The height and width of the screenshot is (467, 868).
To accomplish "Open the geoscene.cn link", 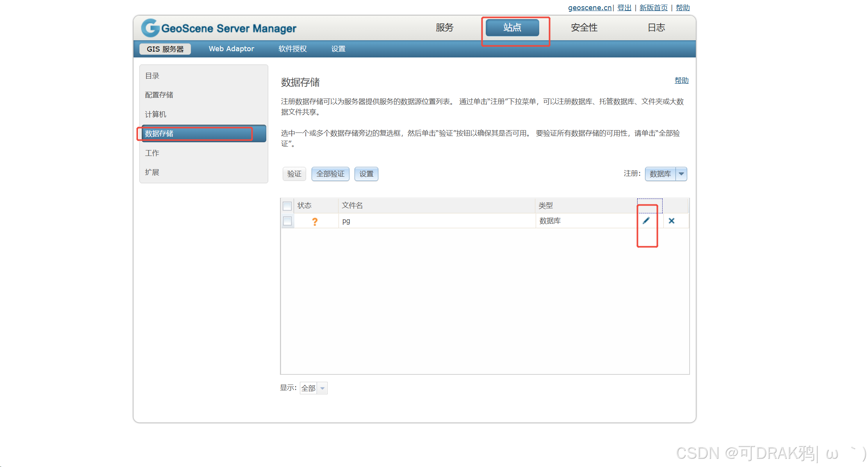I will 590,8.
